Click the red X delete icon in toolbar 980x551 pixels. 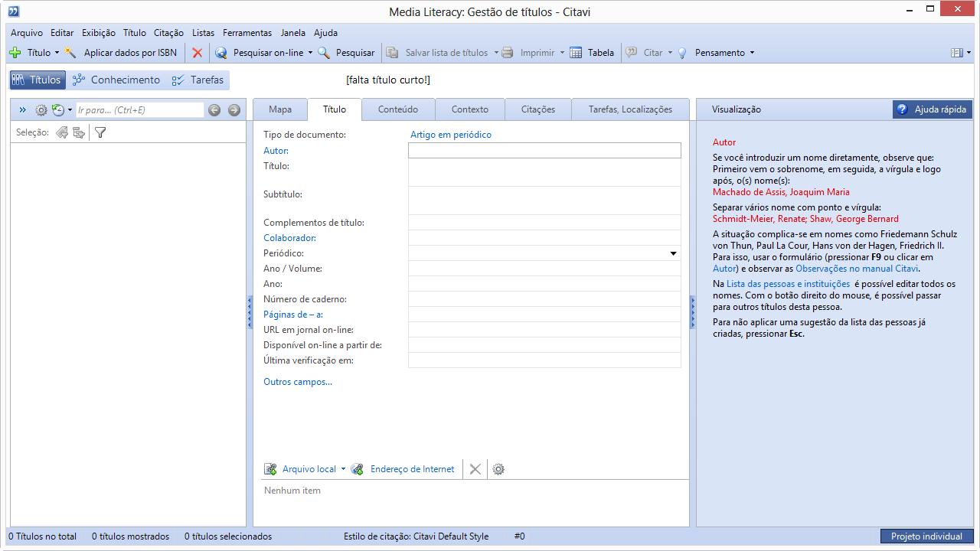click(x=198, y=53)
